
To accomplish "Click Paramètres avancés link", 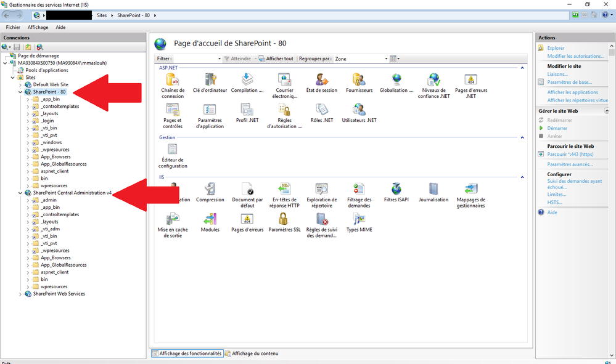I will [570, 164].
